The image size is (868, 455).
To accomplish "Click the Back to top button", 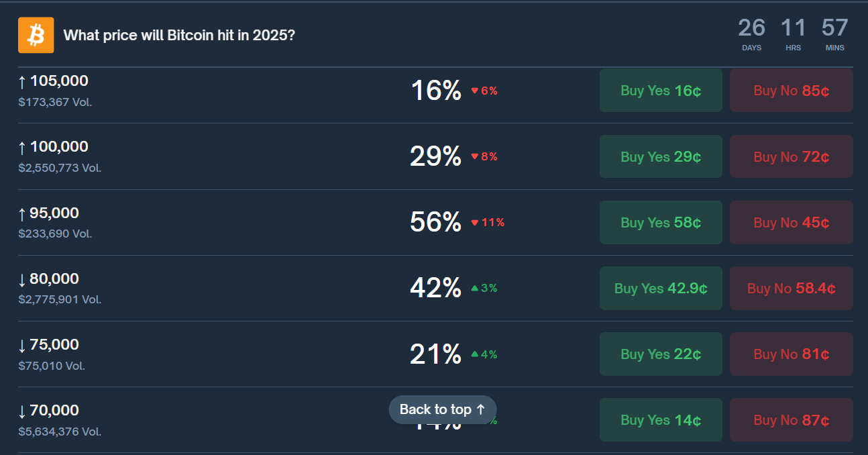I will [x=442, y=409].
